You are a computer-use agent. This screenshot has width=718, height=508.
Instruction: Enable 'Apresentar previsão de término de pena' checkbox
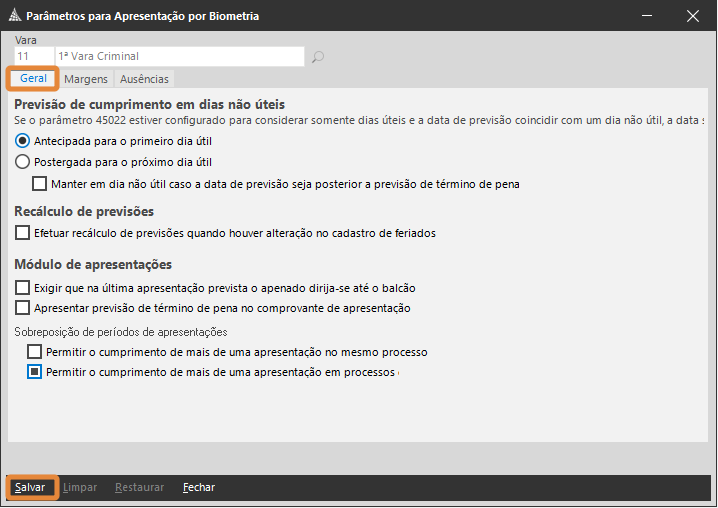pyautogui.click(x=22, y=307)
